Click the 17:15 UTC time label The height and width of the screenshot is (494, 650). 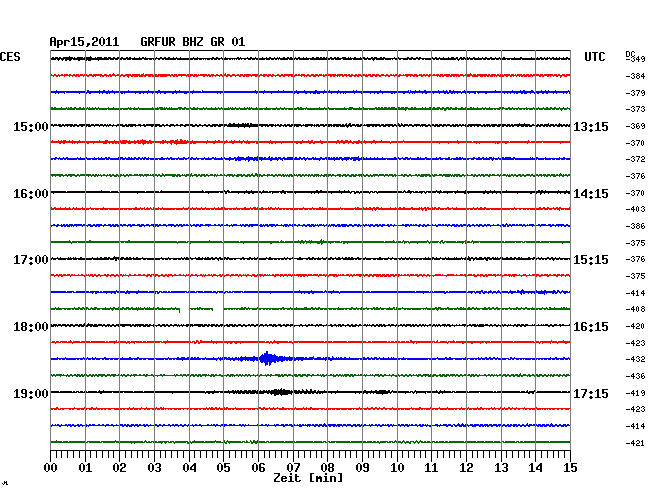coord(591,393)
